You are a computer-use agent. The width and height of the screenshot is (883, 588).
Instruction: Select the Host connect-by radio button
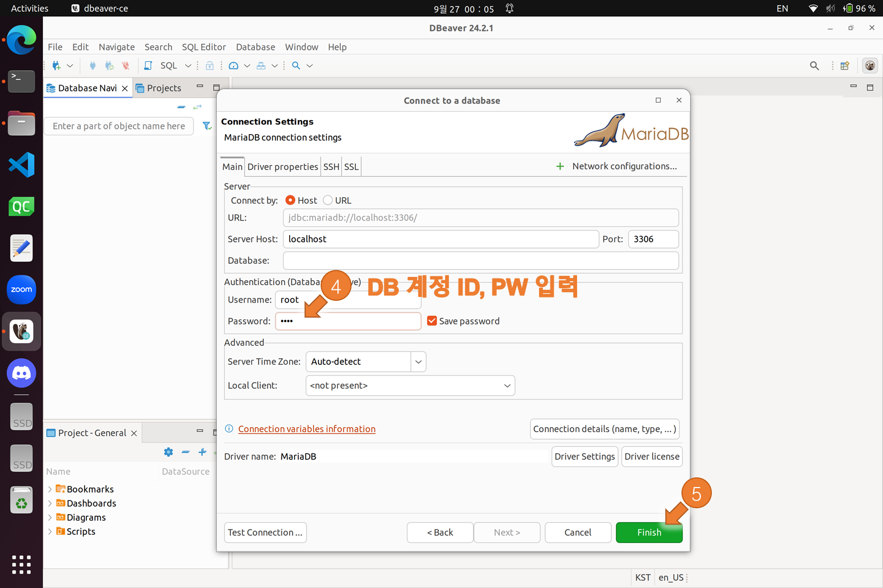click(290, 200)
